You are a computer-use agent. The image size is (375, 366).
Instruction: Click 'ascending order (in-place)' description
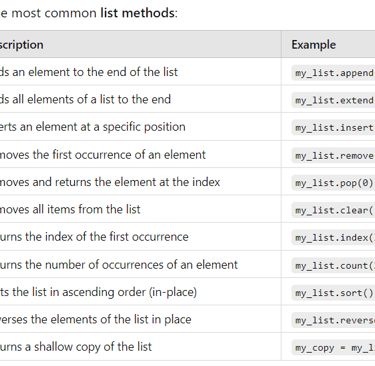(x=130, y=292)
